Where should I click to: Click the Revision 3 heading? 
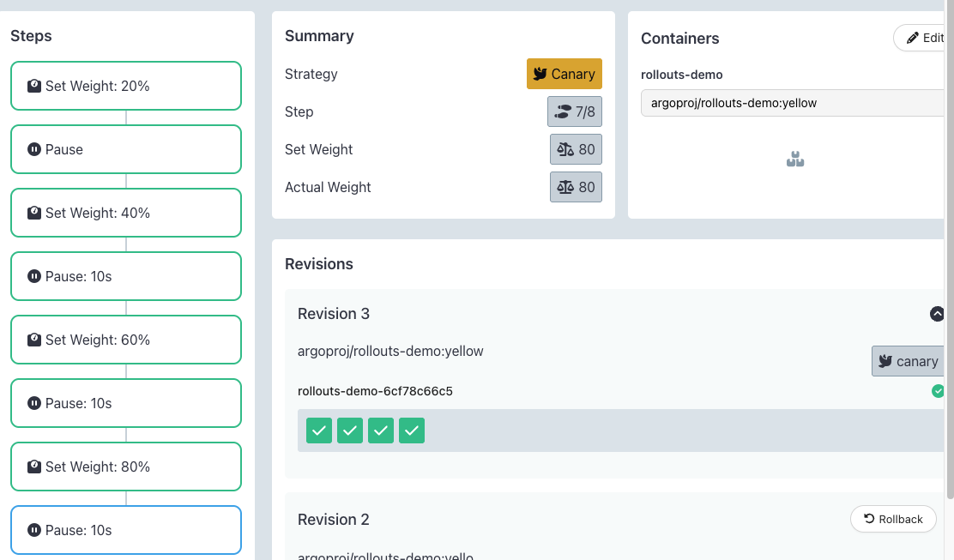[334, 314]
